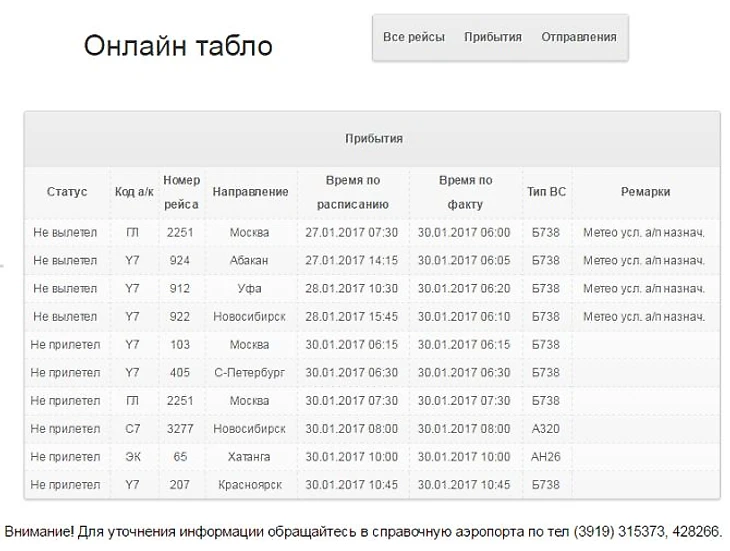Select flight number 65 cell
Viewport: 730px width, 551px height.
point(180,457)
